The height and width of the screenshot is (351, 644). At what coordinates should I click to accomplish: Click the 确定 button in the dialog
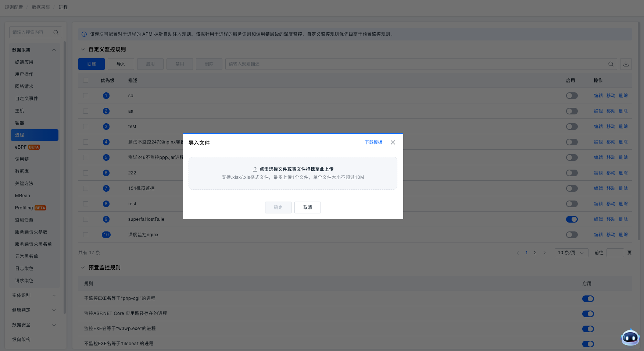[x=278, y=208]
